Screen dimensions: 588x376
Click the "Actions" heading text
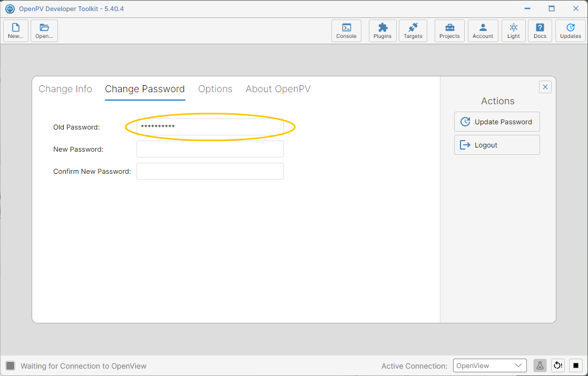coord(497,101)
